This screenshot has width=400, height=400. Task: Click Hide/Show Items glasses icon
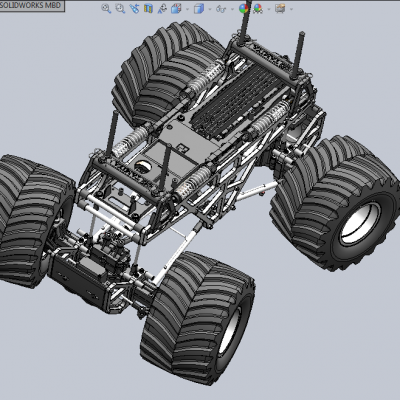[221, 9]
